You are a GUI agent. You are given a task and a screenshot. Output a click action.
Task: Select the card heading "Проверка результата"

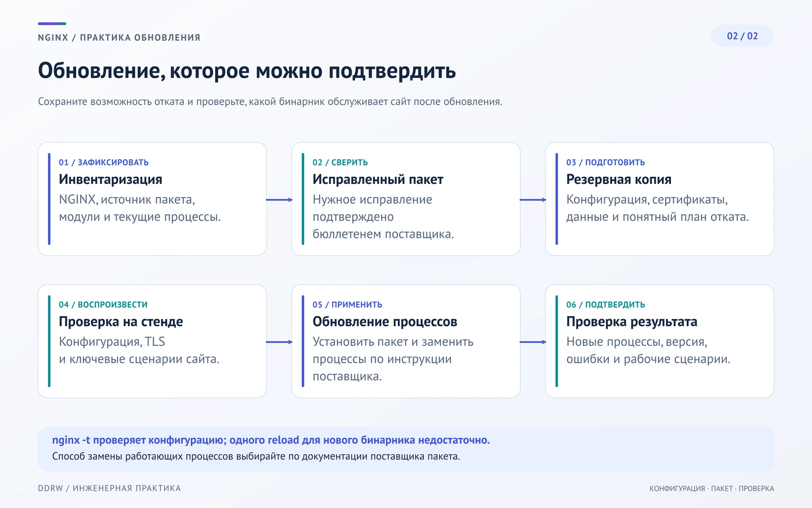pos(632,322)
